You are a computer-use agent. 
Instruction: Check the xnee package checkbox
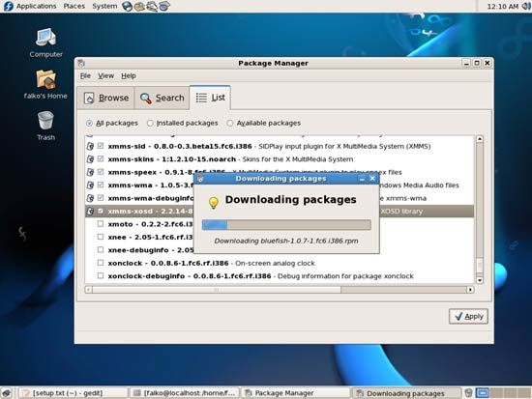point(101,237)
